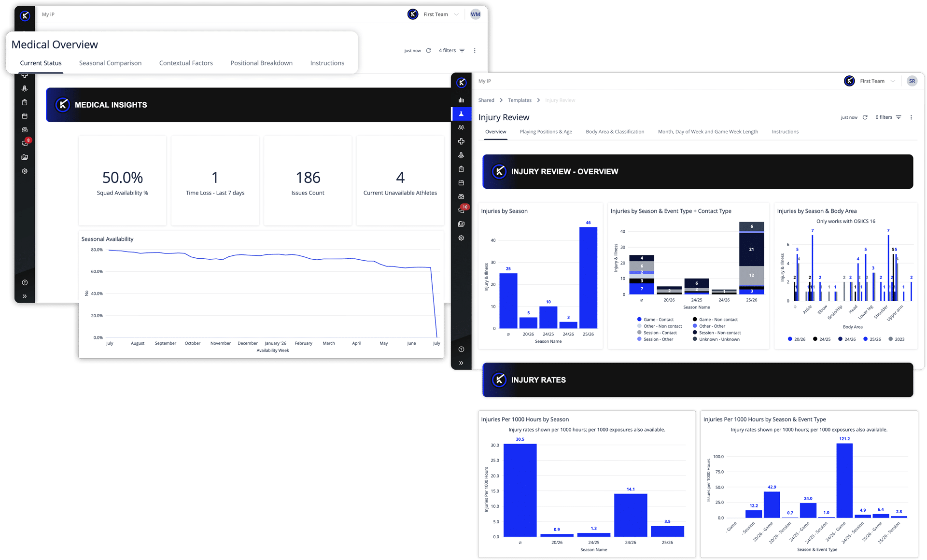The image size is (927, 560).
Task: Open the SR user avatar menu
Action: point(912,81)
